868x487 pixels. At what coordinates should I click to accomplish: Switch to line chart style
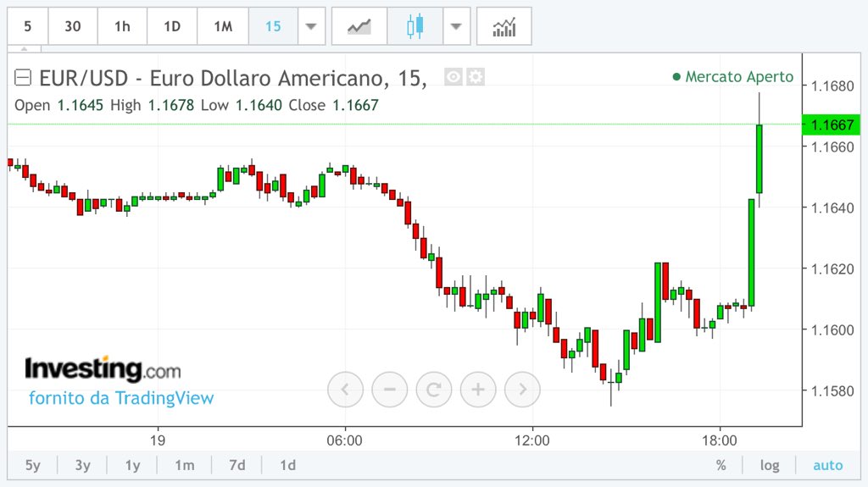[x=359, y=26]
